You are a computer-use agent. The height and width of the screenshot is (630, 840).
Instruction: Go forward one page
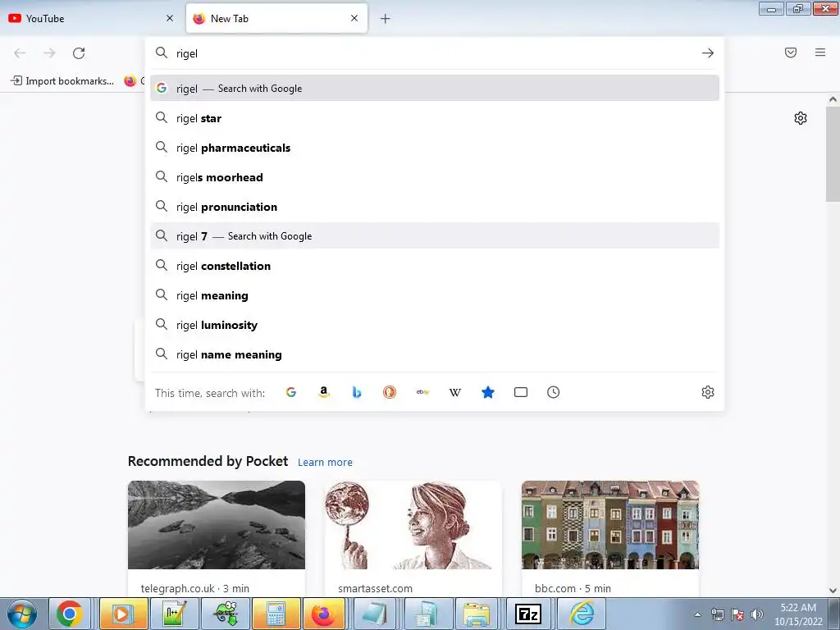49,53
